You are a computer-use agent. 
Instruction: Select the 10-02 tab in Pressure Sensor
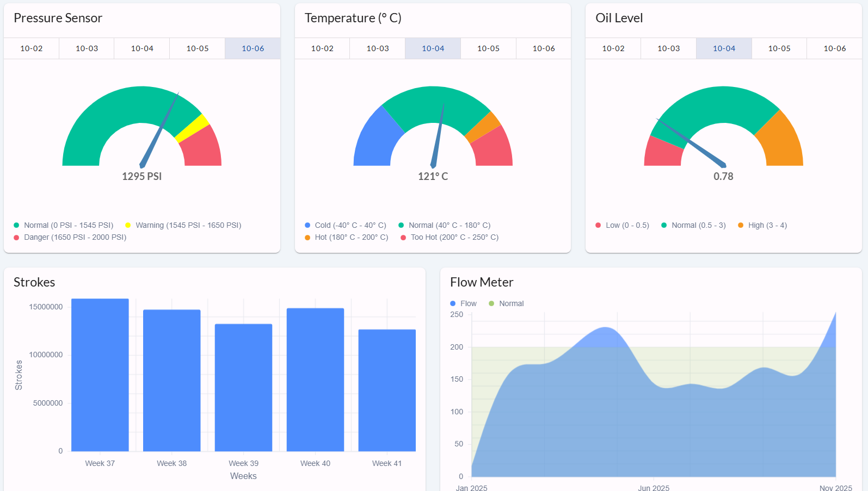click(x=32, y=48)
